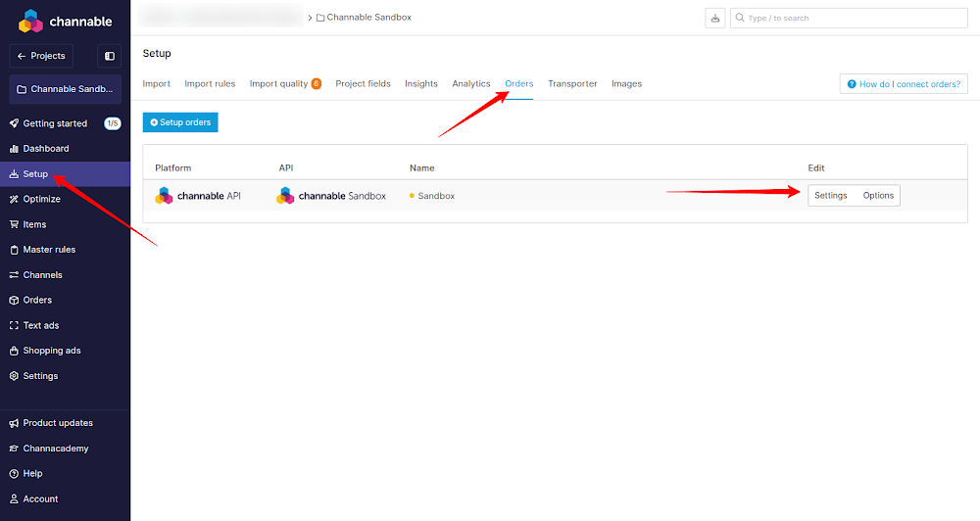Click the Setup orders button
The height and width of the screenshot is (521, 980).
(x=180, y=122)
